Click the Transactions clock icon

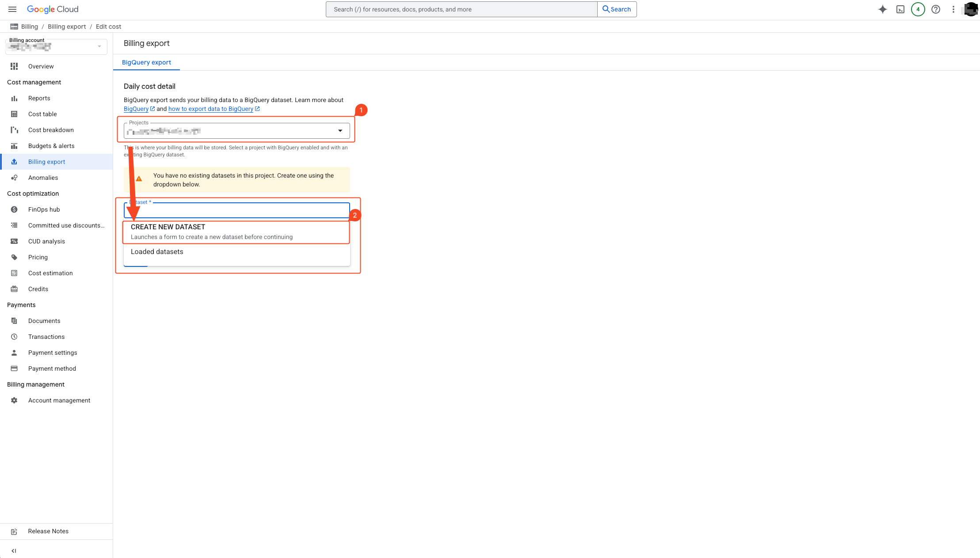coord(14,337)
